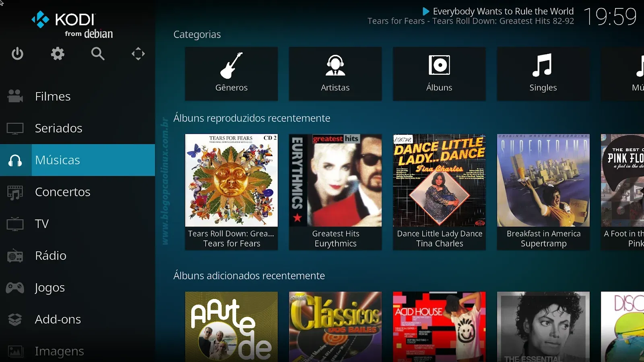Toggle fullscreen arrows icon
Screen dimensions: 644x362
point(138,53)
